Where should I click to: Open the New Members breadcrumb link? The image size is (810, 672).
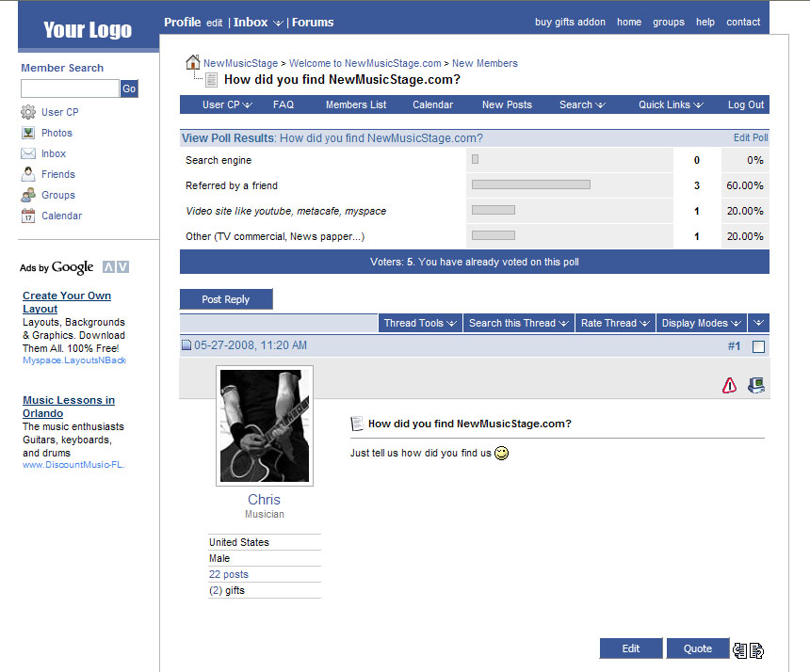click(x=484, y=63)
